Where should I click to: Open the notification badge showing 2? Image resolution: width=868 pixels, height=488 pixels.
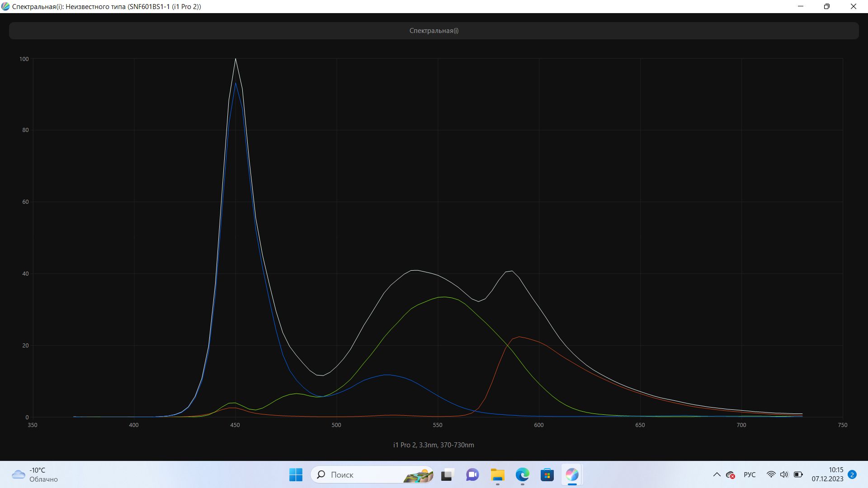click(x=852, y=474)
